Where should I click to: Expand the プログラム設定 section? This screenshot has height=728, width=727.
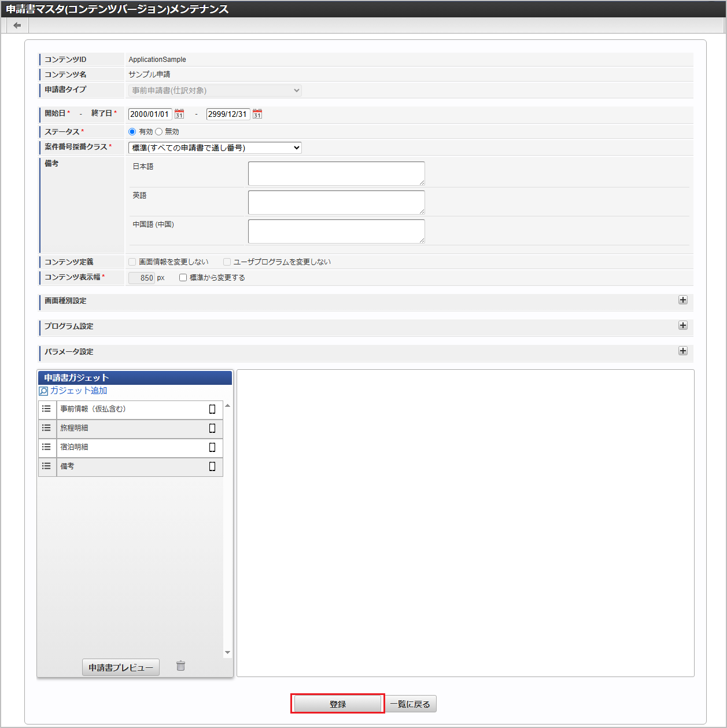(x=683, y=326)
